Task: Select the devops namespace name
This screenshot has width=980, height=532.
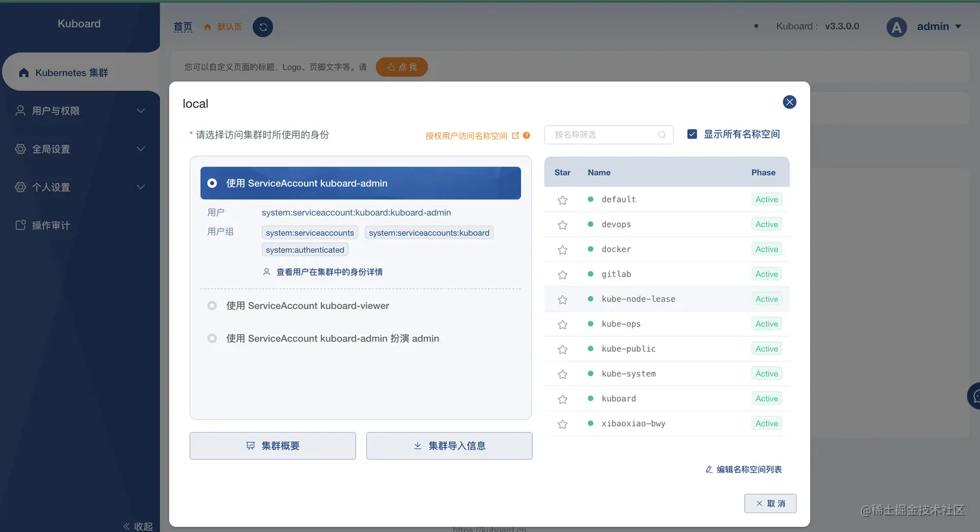Action: (616, 224)
